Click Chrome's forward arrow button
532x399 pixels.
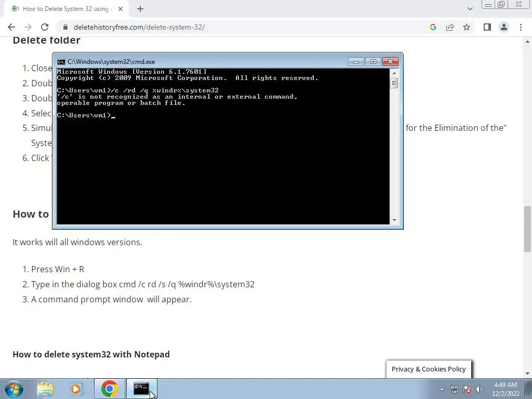click(x=28, y=27)
